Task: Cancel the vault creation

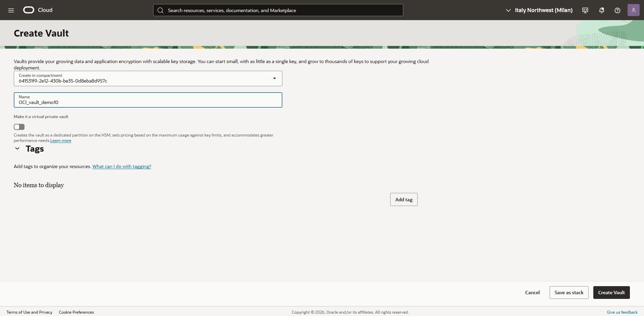Action: [533, 293]
